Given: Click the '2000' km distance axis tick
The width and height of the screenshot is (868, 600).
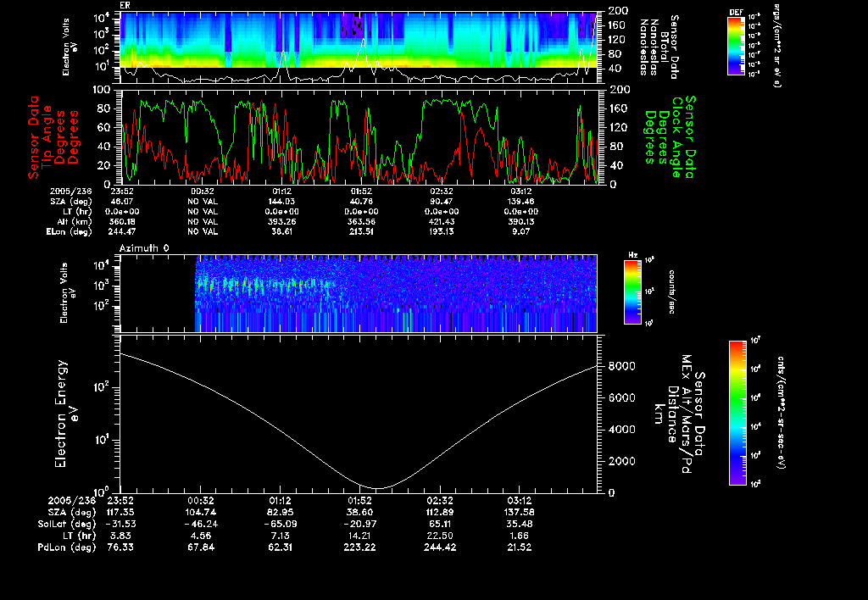Looking at the screenshot, I should click(621, 461).
